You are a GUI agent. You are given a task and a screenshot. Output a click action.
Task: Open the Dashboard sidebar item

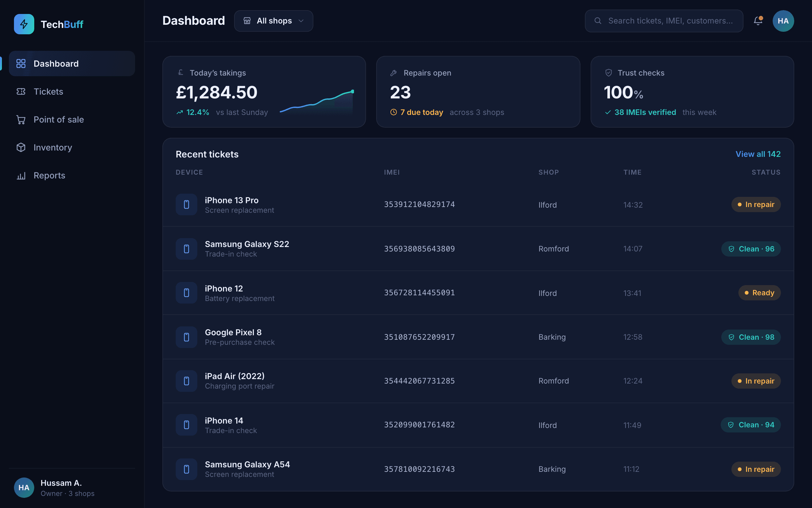tap(72, 63)
